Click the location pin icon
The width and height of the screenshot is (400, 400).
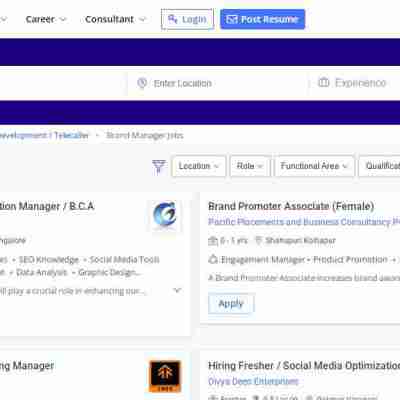[142, 83]
